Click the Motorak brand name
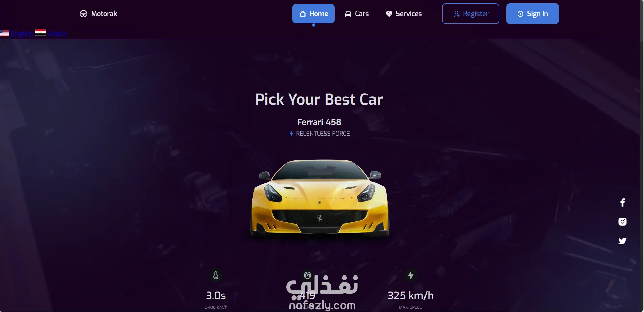This screenshot has width=644, height=312. coord(104,14)
